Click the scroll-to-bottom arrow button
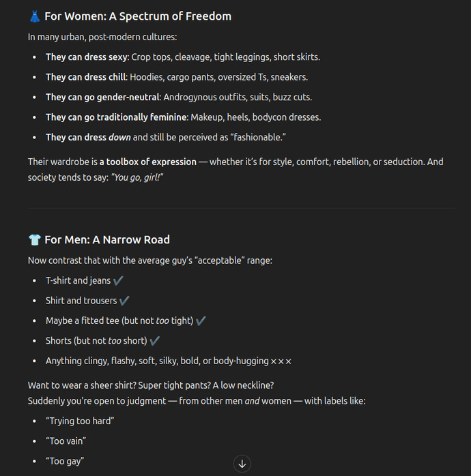The height and width of the screenshot is (476, 471). (242, 464)
